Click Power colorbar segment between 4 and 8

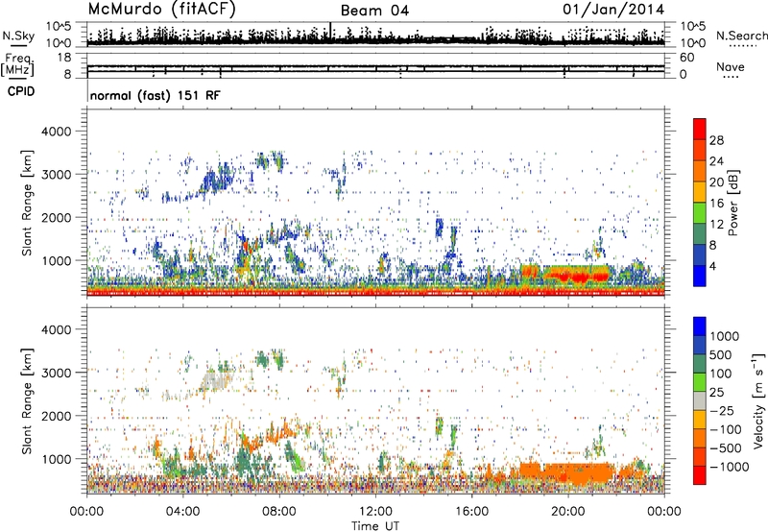coord(700,255)
